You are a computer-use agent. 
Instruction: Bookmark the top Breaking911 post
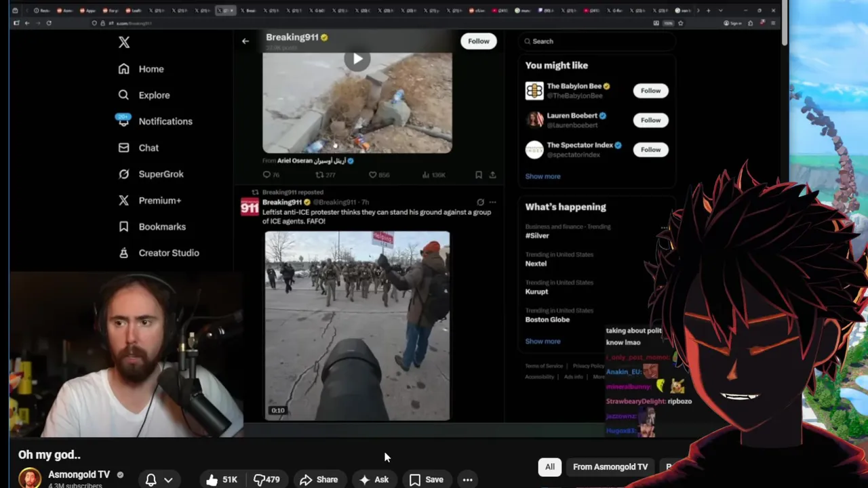[479, 175]
